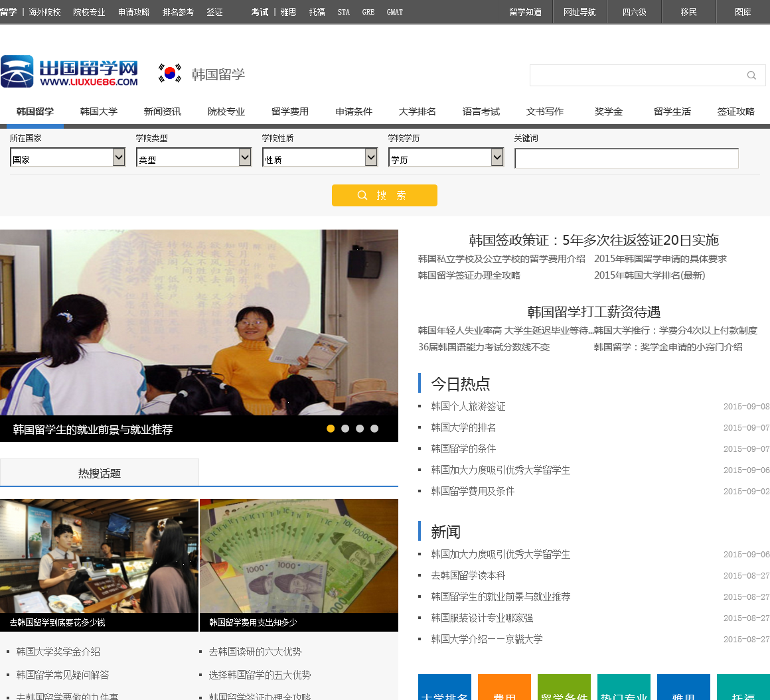Open the 语言考试 nav tab

tap(481, 111)
